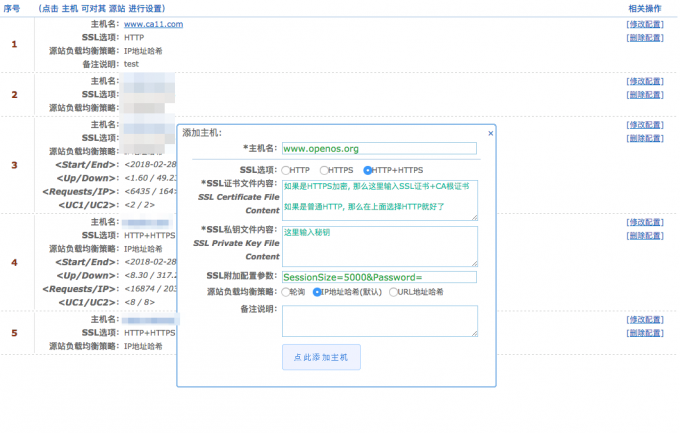Viewport: 680px width, 433px height.
Task: Select IP地址哈希(默认) strategy
Action: pyautogui.click(x=317, y=292)
